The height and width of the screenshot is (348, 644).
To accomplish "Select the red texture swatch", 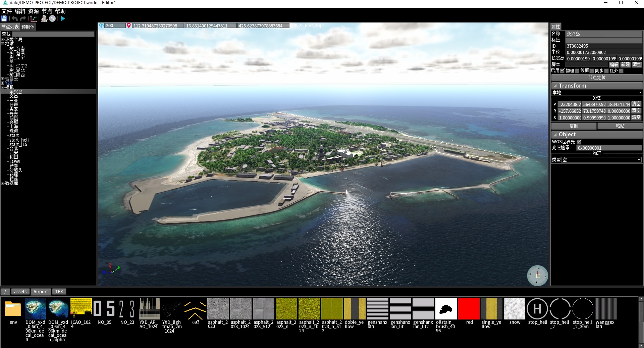I will coord(469,309).
